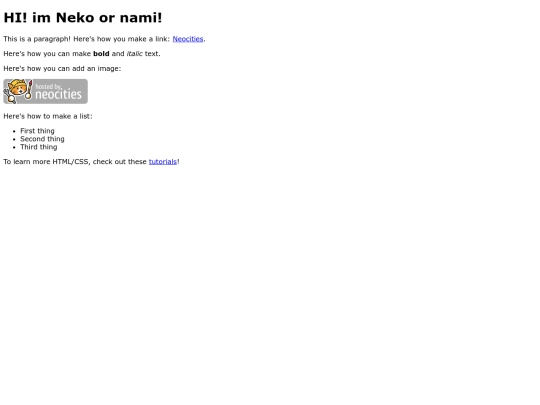Click the 'neocities' wordmark in the badge
Image resolution: width=540 pixels, height=405 pixels.
(x=59, y=94)
